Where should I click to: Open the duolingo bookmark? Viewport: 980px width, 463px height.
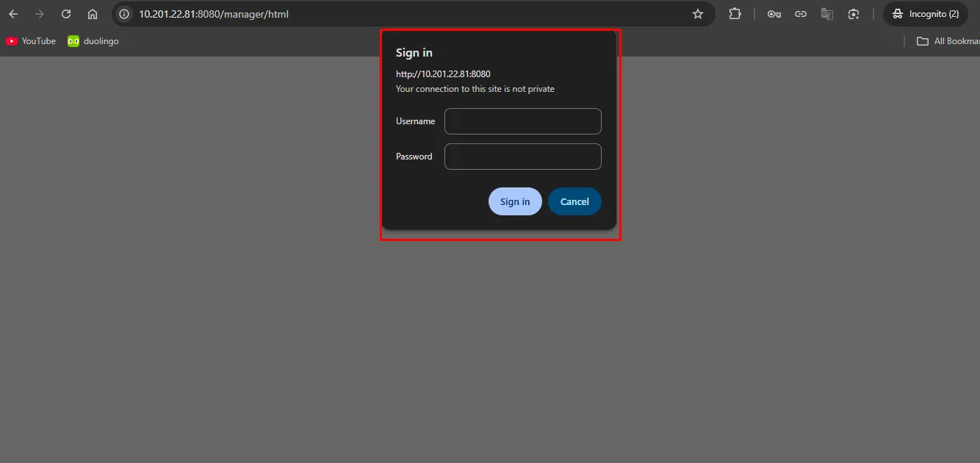coord(93,41)
